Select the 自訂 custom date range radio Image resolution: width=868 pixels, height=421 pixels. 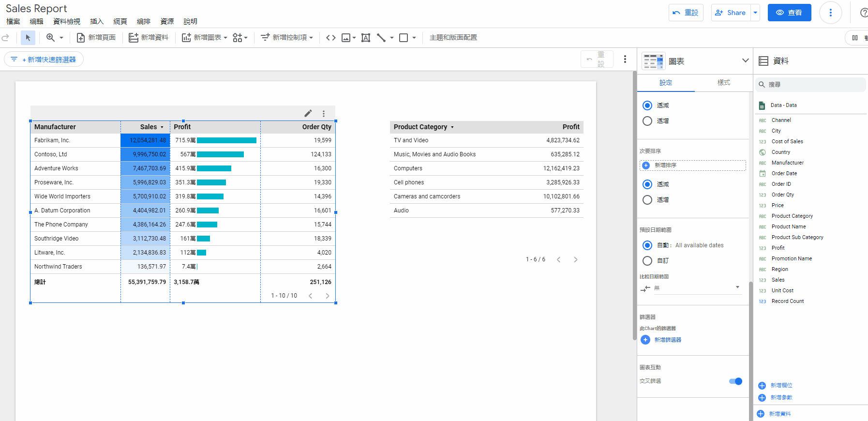coord(647,261)
